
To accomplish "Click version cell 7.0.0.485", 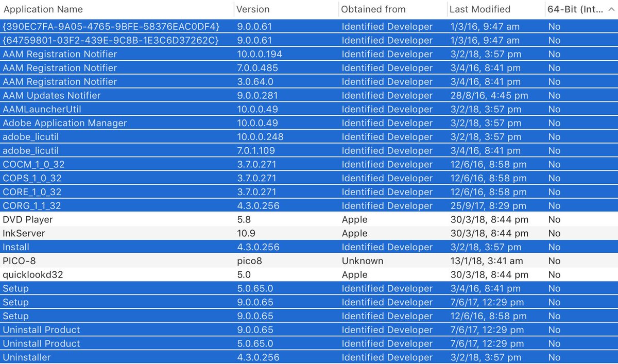I will [257, 68].
